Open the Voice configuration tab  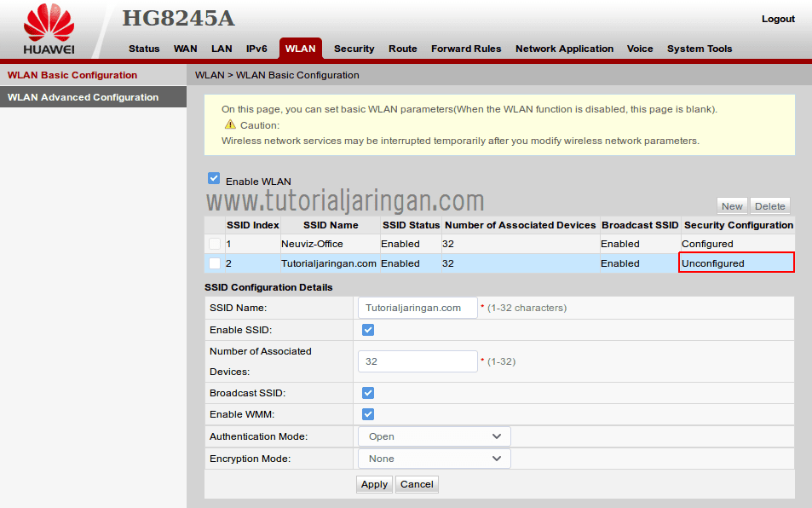pyautogui.click(x=640, y=49)
